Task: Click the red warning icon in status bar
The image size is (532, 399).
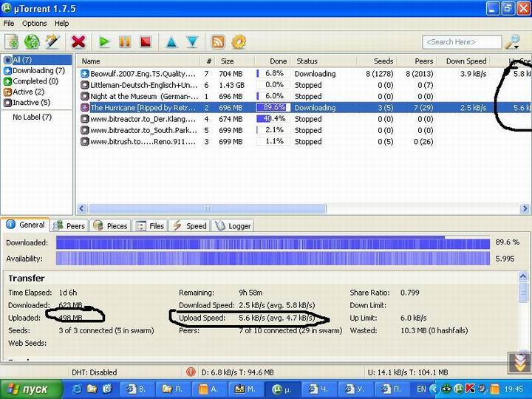Action: coord(191,372)
